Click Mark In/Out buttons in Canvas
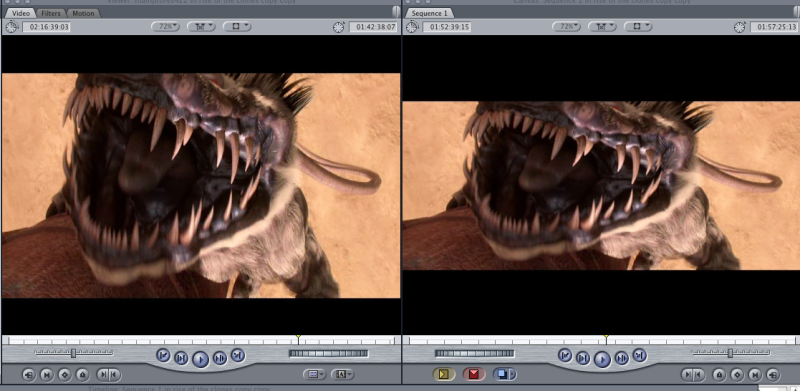 [693, 375]
